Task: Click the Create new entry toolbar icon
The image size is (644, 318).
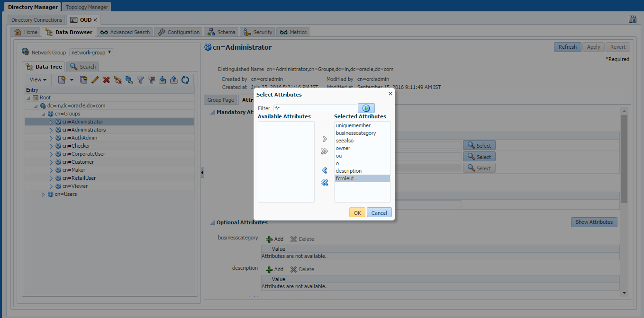Action: [62, 80]
